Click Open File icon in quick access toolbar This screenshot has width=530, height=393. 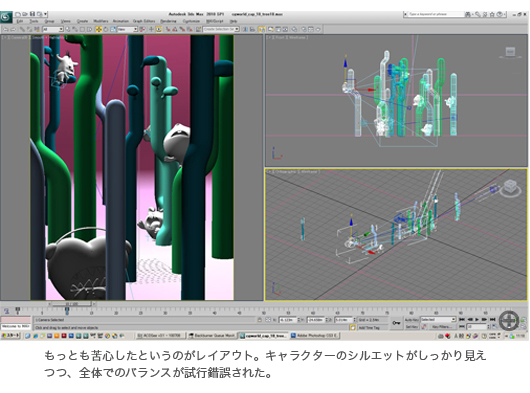click(x=25, y=14)
